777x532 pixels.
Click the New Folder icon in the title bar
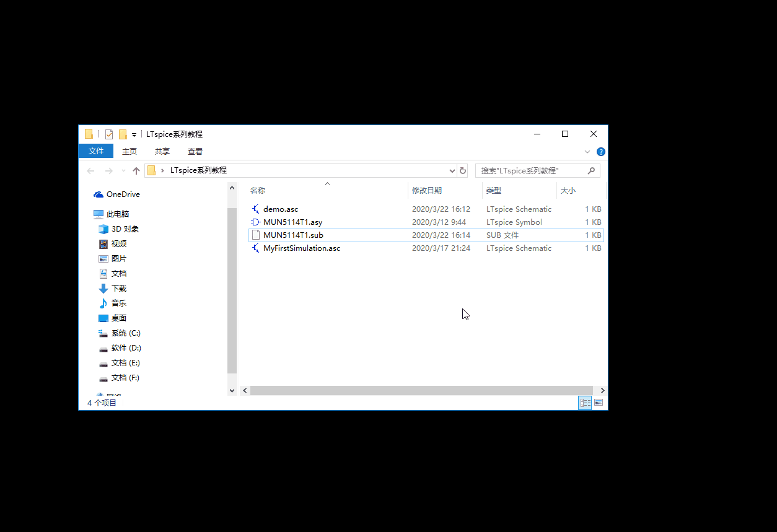pyautogui.click(x=123, y=134)
